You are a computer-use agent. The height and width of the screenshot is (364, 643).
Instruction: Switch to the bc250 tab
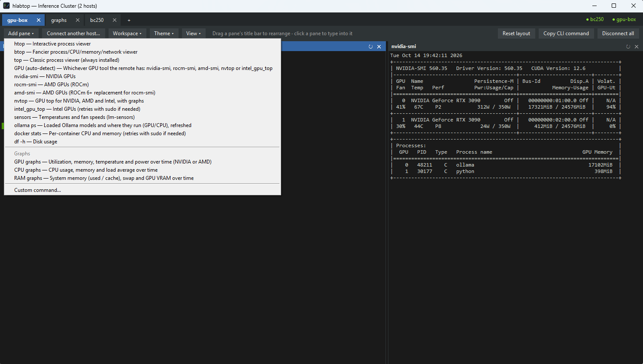(97, 20)
